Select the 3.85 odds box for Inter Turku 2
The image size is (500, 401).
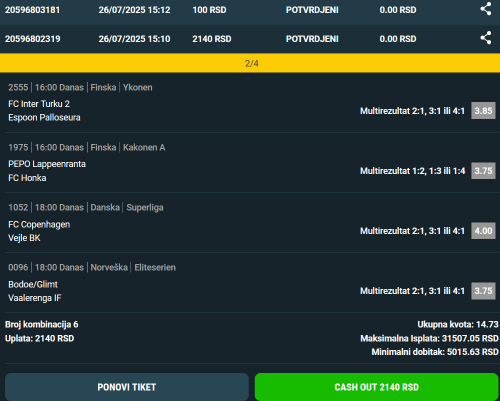483,111
